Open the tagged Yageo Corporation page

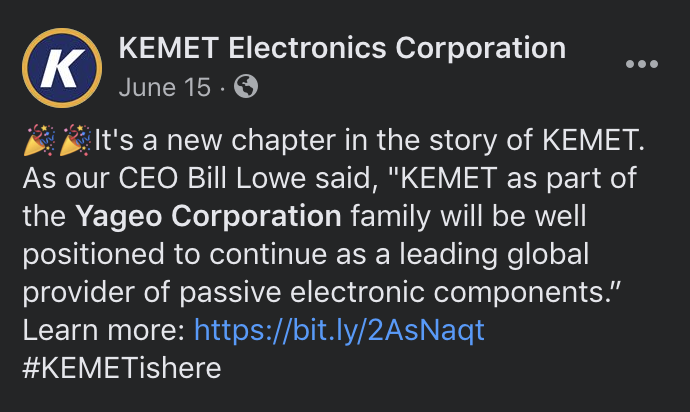[208, 217]
